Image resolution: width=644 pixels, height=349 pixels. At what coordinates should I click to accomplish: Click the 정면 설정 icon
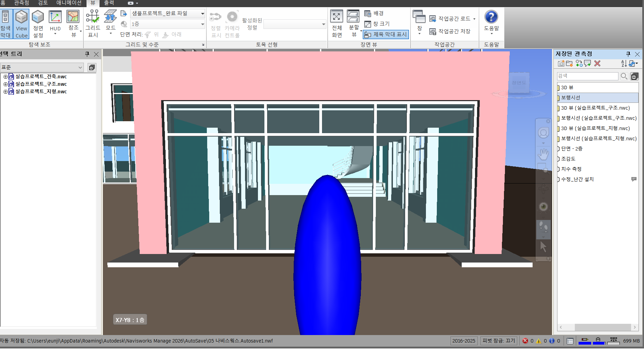tap(38, 24)
